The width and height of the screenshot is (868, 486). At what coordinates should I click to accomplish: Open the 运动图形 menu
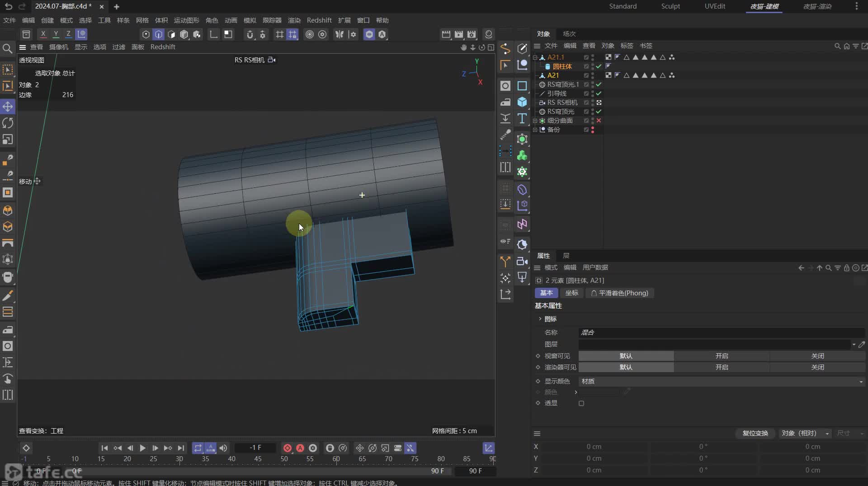pos(186,20)
